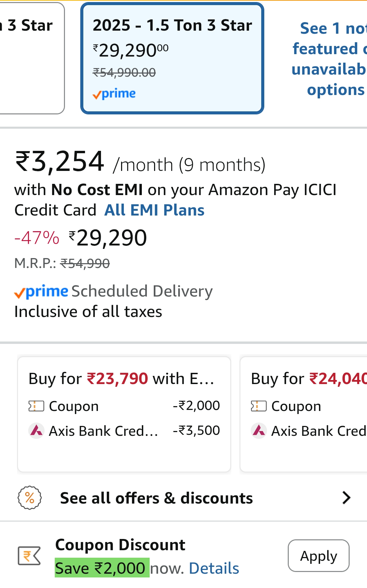Open the All EMI Plans link
Screen dimensions: 367x588
pyautogui.click(x=154, y=210)
